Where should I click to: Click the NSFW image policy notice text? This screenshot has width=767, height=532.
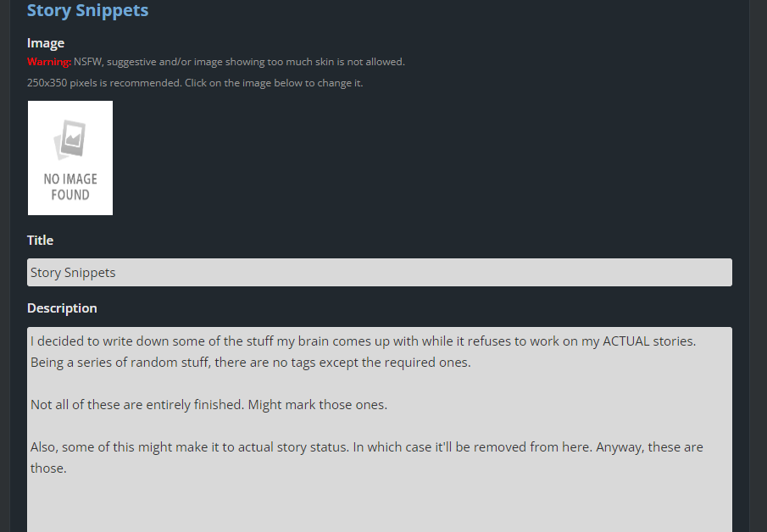[239, 62]
